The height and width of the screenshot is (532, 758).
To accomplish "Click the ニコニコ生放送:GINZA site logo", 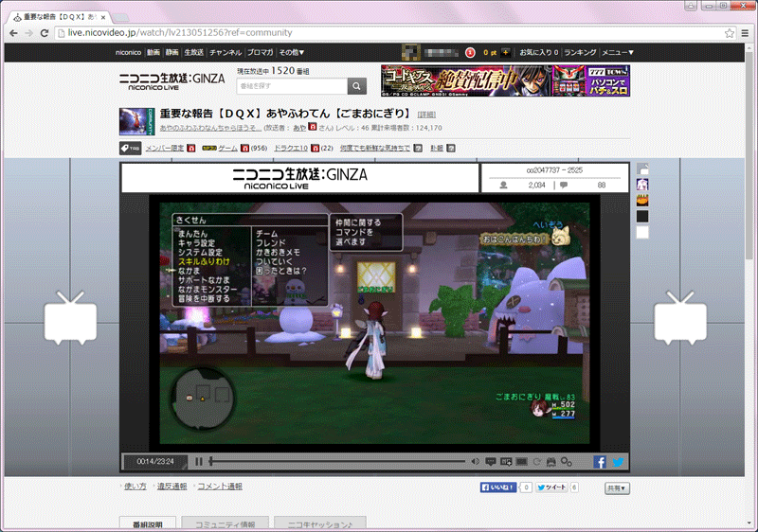I will 171,81.
